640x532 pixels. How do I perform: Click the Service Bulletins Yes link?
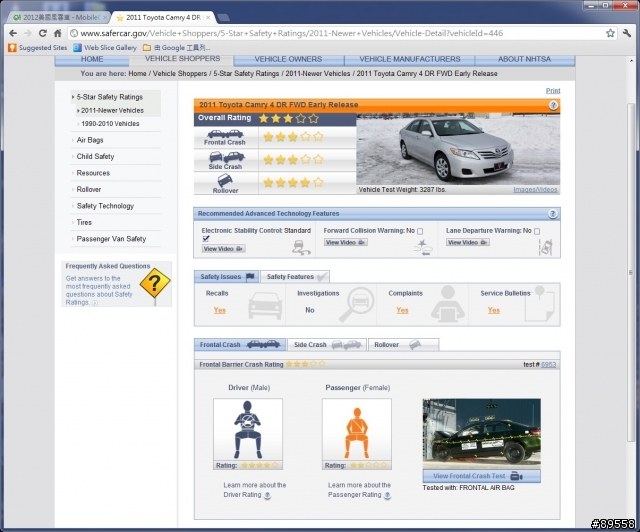tap(494, 310)
